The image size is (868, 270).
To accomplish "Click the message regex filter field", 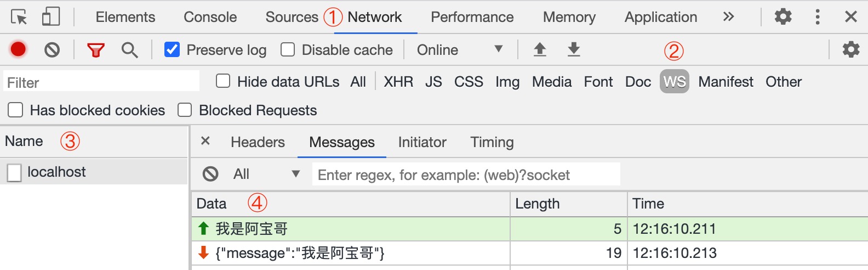I will tap(466, 175).
